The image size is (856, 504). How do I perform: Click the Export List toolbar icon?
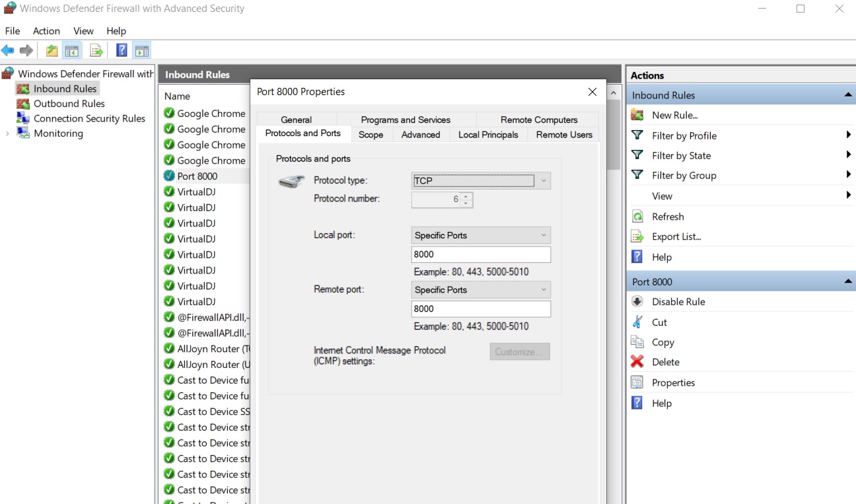point(96,50)
